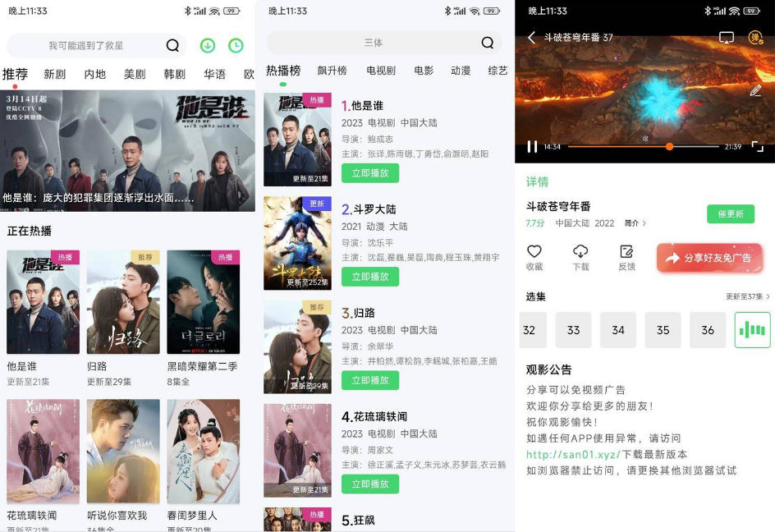Open the 电视剧 ranking tab
Screen dimensions: 775x532
coord(381,71)
